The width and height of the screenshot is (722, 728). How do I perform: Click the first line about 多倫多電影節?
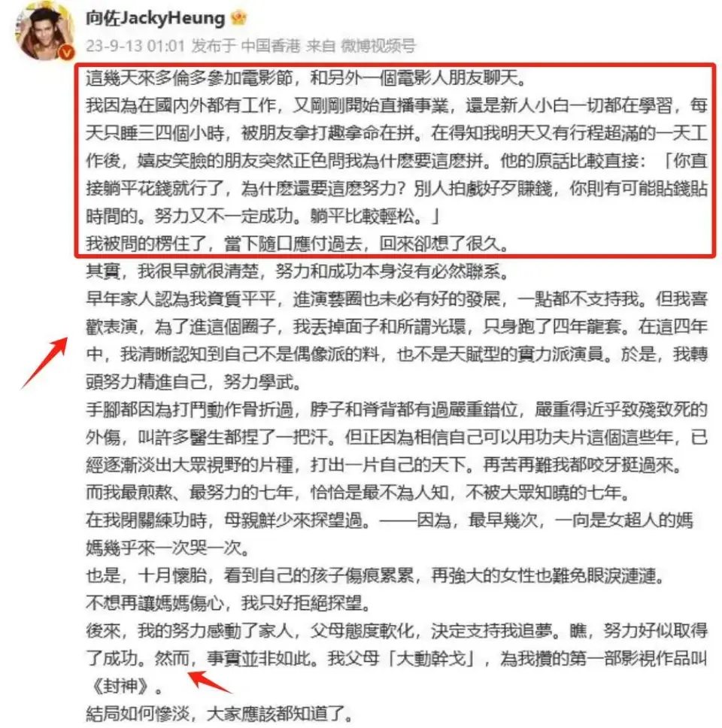click(306, 77)
